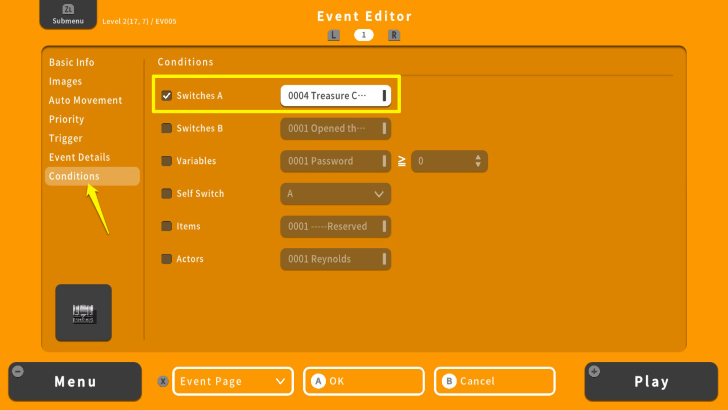Image resolution: width=728 pixels, height=410 pixels.
Task: Open the 0004 Treasure C… switch selector
Action: [336, 96]
